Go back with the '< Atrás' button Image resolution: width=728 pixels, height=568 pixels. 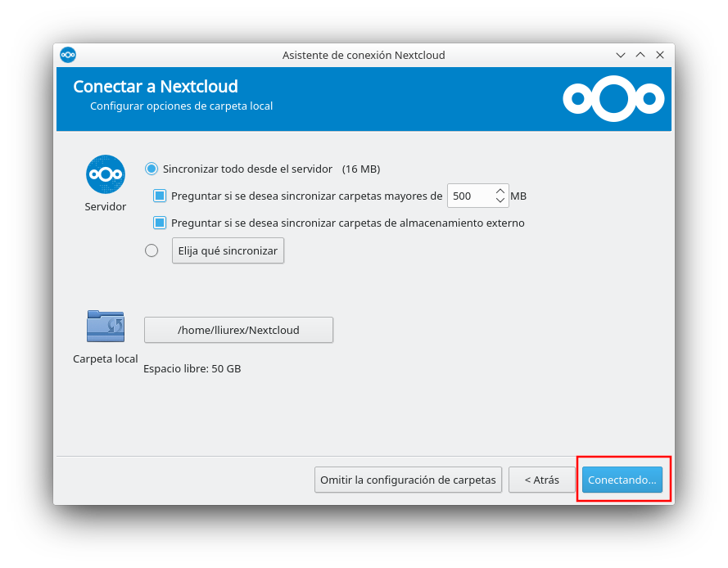click(541, 480)
